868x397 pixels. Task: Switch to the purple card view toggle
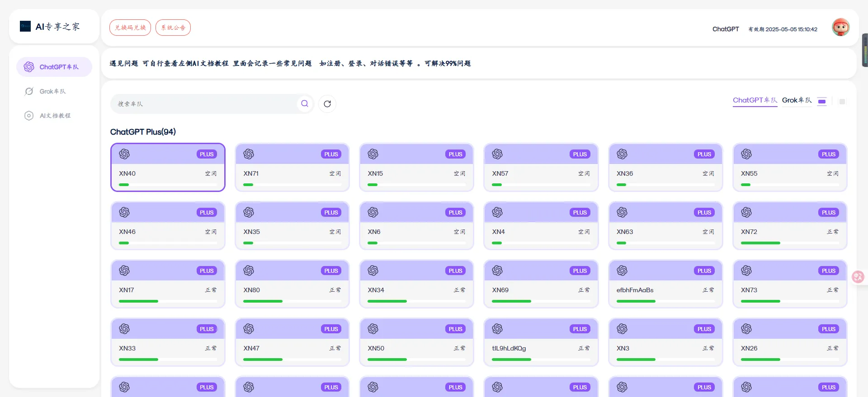point(822,102)
